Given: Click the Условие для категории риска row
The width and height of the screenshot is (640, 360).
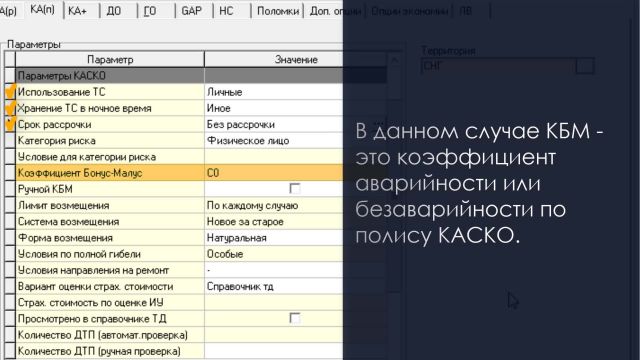Looking at the screenshot, I should [110, 157].
